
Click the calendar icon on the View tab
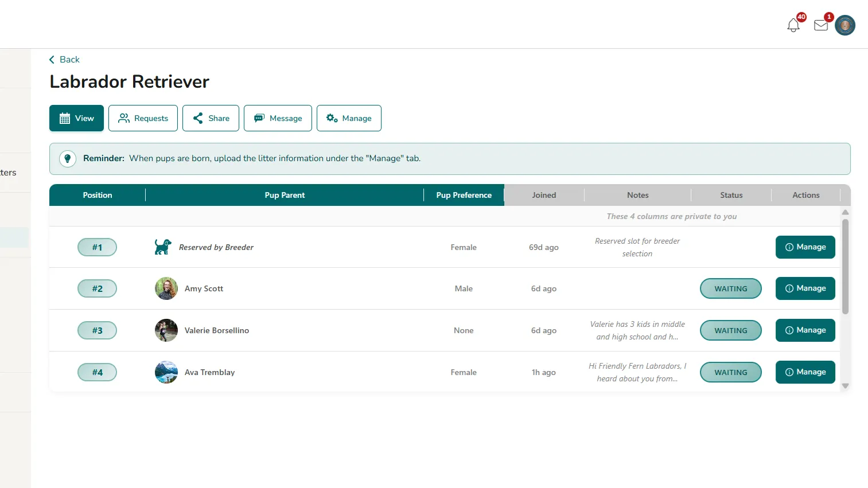pyautogui.click(x=64, y=118)
